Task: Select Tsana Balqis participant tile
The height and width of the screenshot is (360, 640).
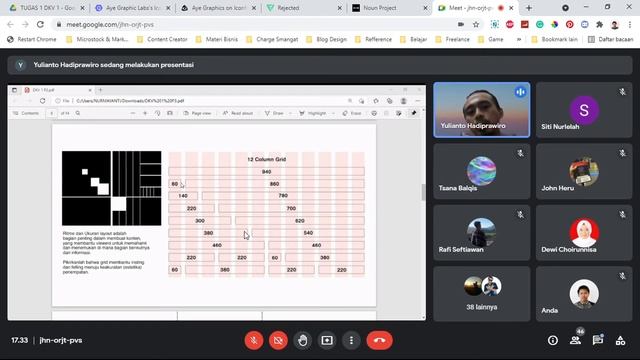Action: (x=482, y=171)
